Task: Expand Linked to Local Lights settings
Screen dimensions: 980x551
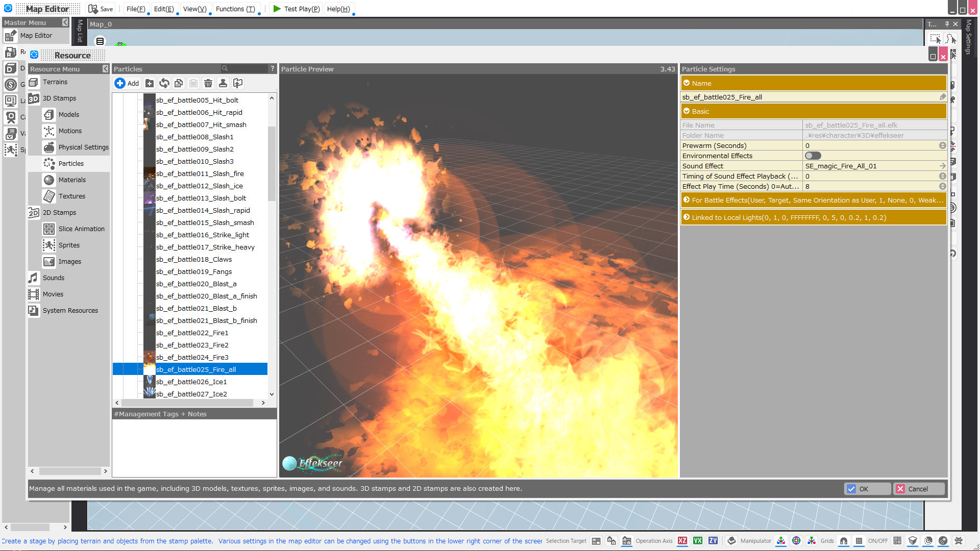Action: click(x=687, y=217)
